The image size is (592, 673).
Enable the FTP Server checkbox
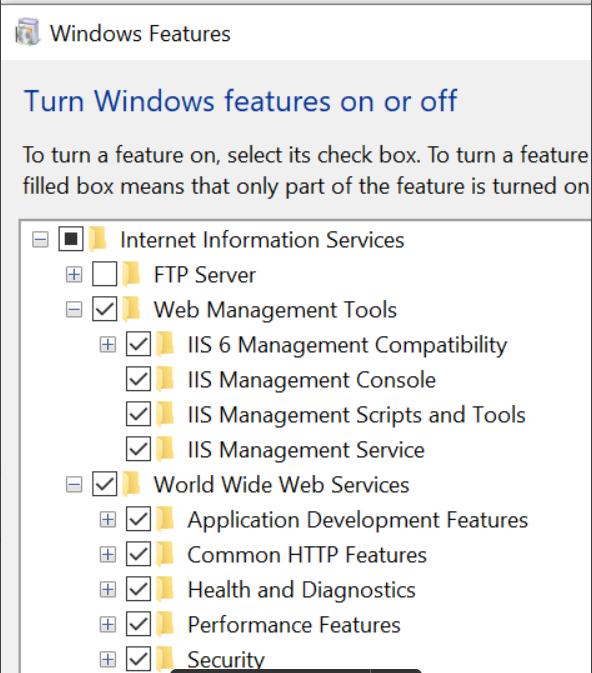coord(104,274)
